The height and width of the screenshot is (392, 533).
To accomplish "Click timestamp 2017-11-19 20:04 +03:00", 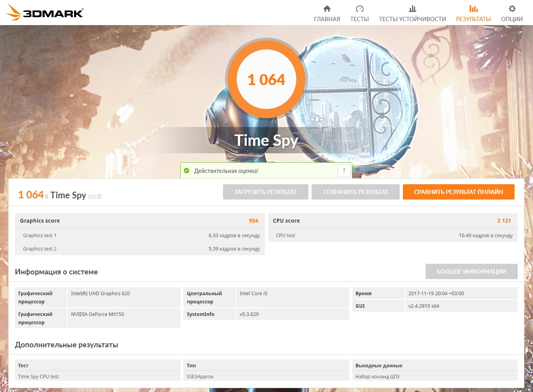I will (x=461, y=293).
